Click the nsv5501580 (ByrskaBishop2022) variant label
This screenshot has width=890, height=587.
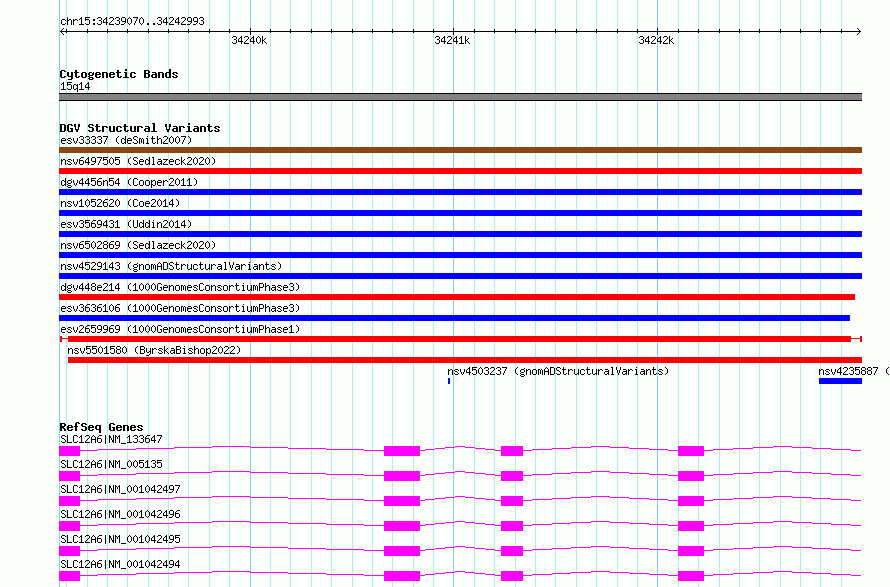click(154, 350)
